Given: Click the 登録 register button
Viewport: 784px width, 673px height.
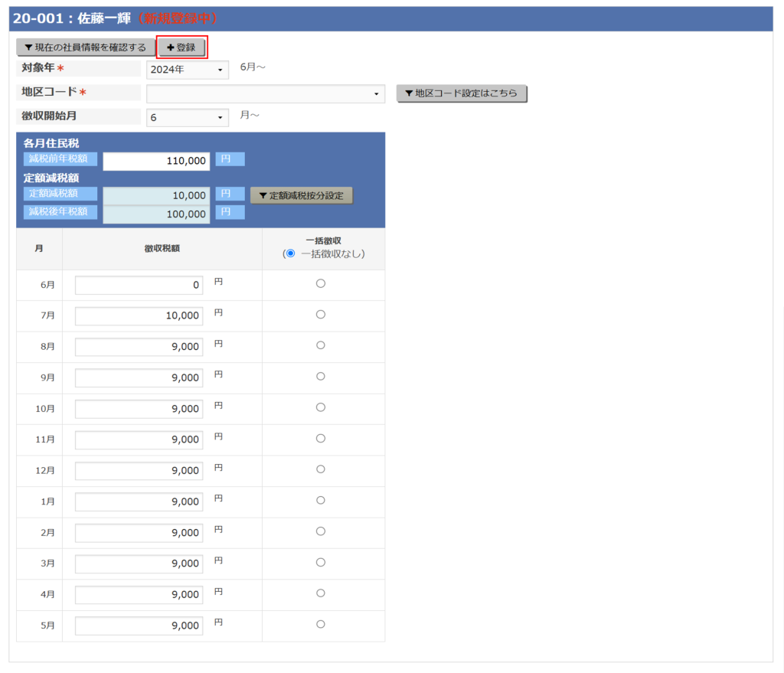Looking at the screenshot, I should click(181, 47).
